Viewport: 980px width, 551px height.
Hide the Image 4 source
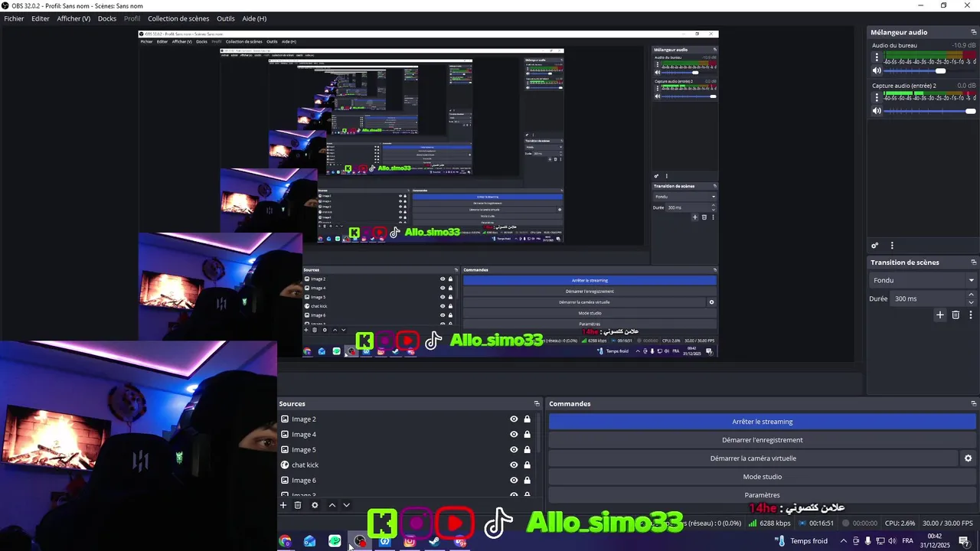514,434
